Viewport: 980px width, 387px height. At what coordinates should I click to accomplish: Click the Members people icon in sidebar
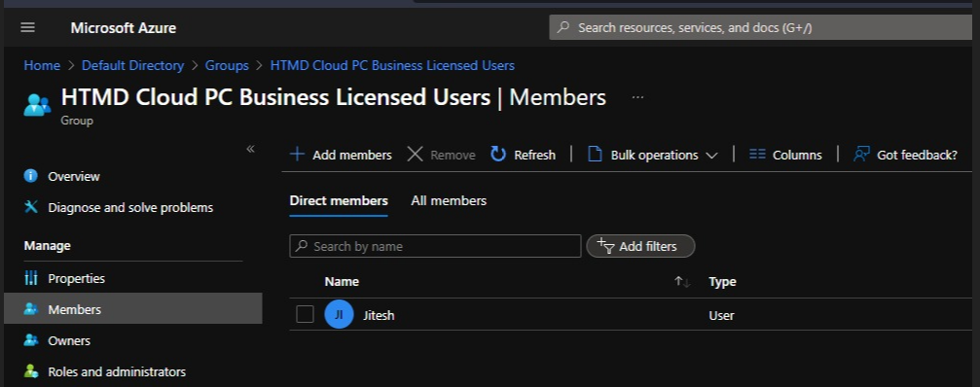(30, 309)
